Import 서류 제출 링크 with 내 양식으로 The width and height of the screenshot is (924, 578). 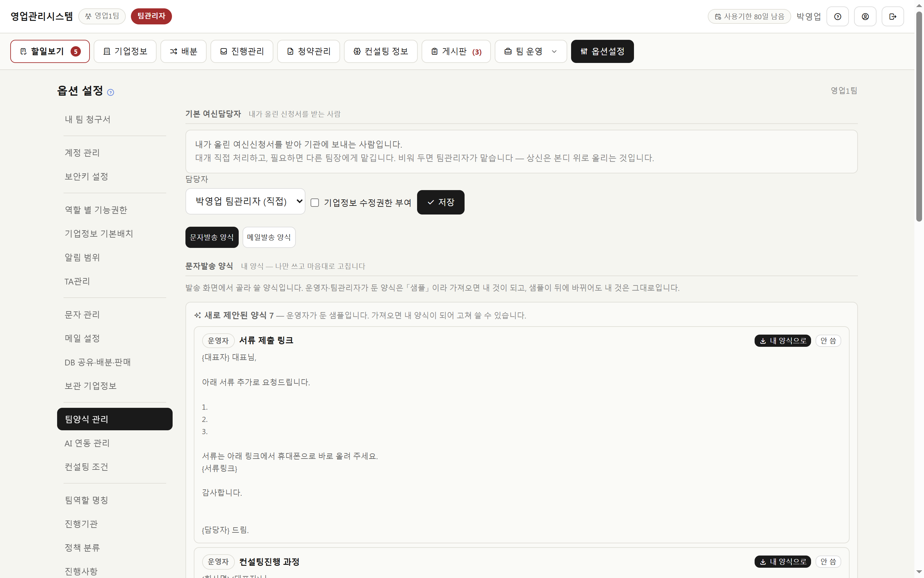tap(782, 341)
